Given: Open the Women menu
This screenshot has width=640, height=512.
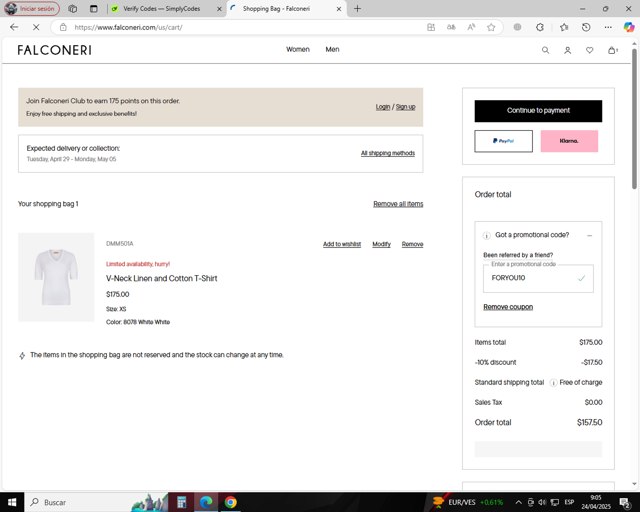Looking at the screenshot, I should click(x=298, y=49).
